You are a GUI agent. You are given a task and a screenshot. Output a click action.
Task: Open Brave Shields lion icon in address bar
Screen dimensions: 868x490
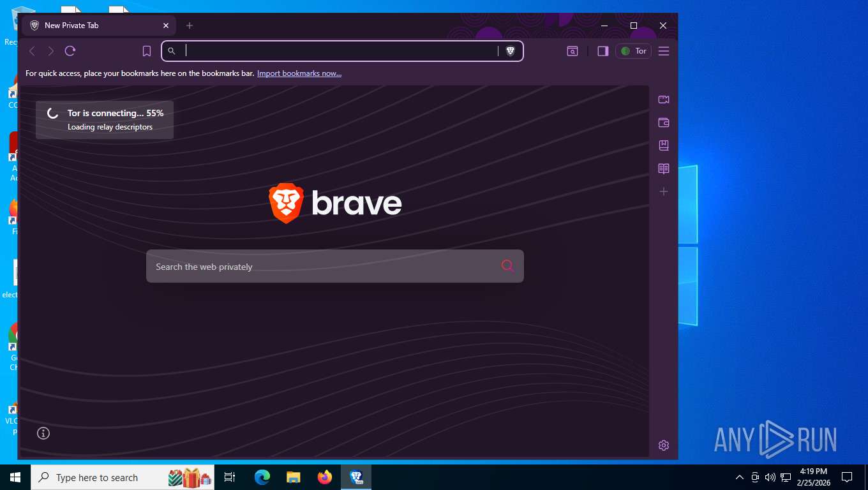[510, 51]
